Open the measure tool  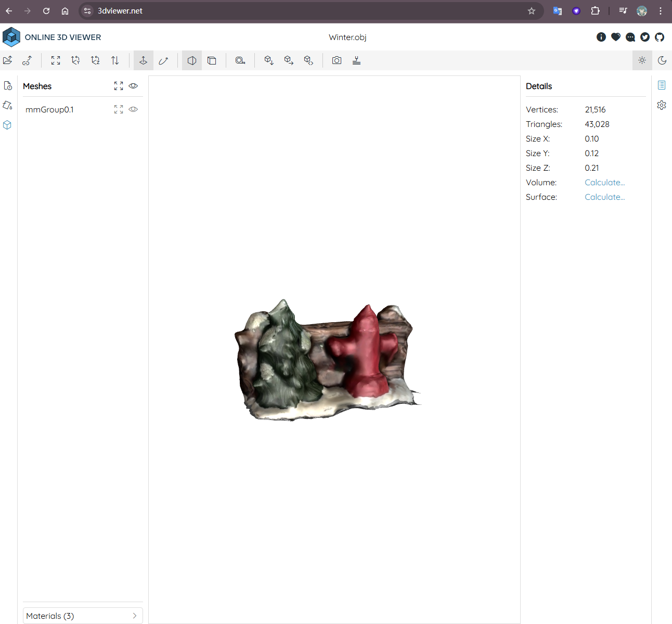click(240, 60)
